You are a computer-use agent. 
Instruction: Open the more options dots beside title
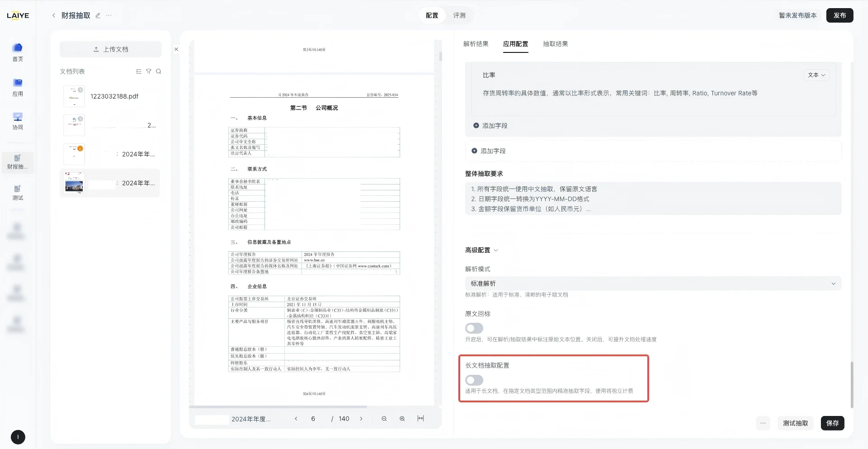109,15
